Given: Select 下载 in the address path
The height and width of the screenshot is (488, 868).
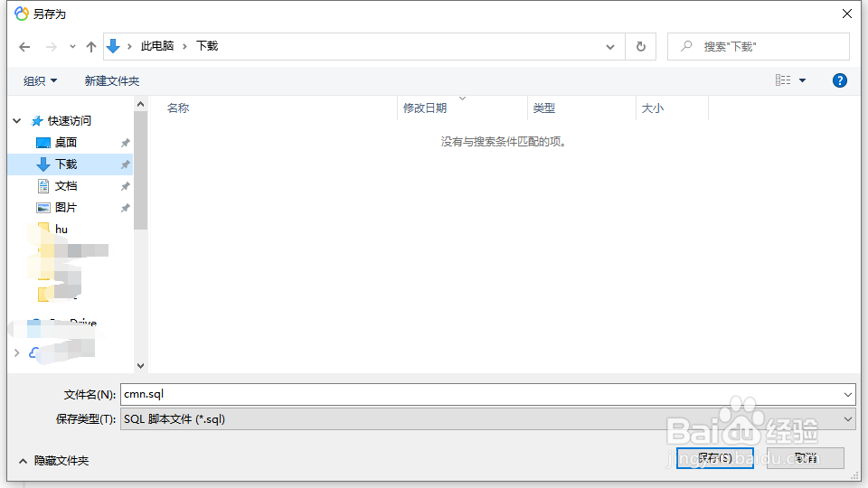Looking at the screenshot, I should tap(207, 46).
